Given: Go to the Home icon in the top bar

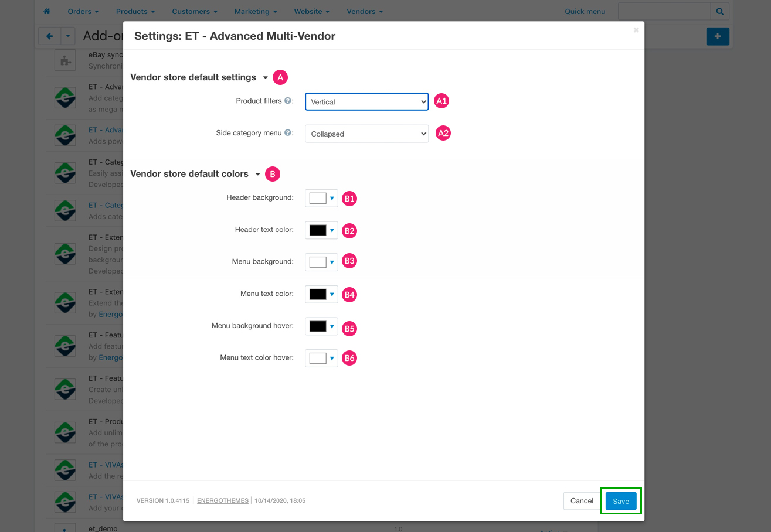Looking at the screenshot, I should [47, 11].
